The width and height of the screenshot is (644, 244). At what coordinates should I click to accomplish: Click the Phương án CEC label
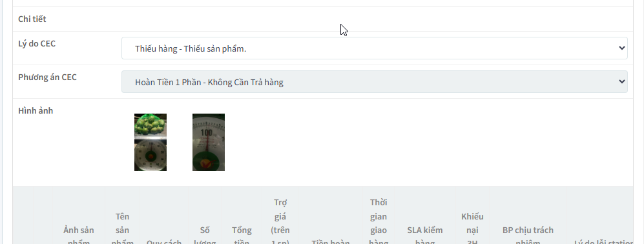pos(47,77)
